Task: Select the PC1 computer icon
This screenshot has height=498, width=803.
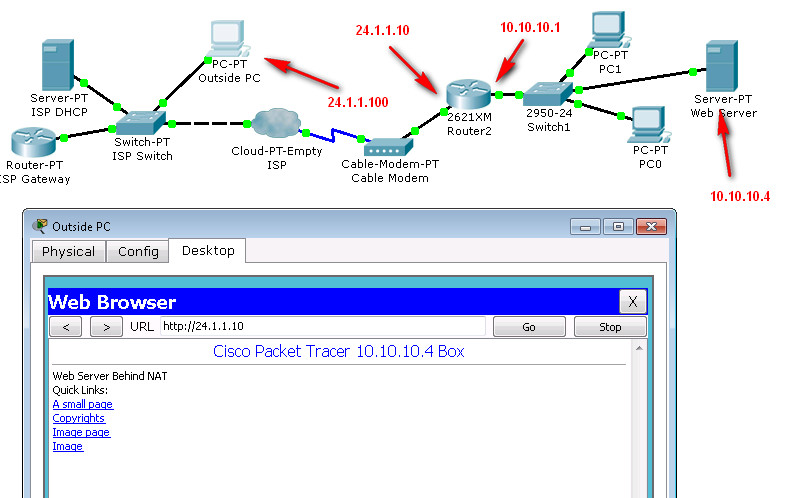Action: point(610,30)
